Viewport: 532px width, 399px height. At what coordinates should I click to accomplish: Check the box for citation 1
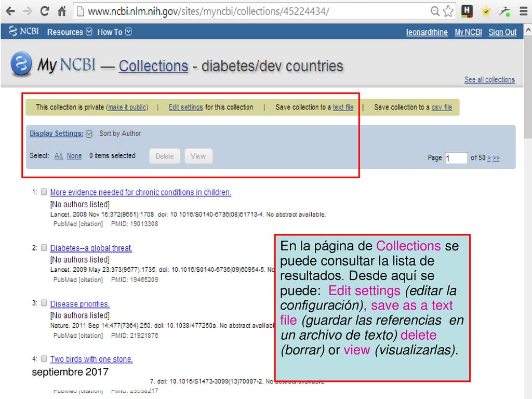(44, 192)
